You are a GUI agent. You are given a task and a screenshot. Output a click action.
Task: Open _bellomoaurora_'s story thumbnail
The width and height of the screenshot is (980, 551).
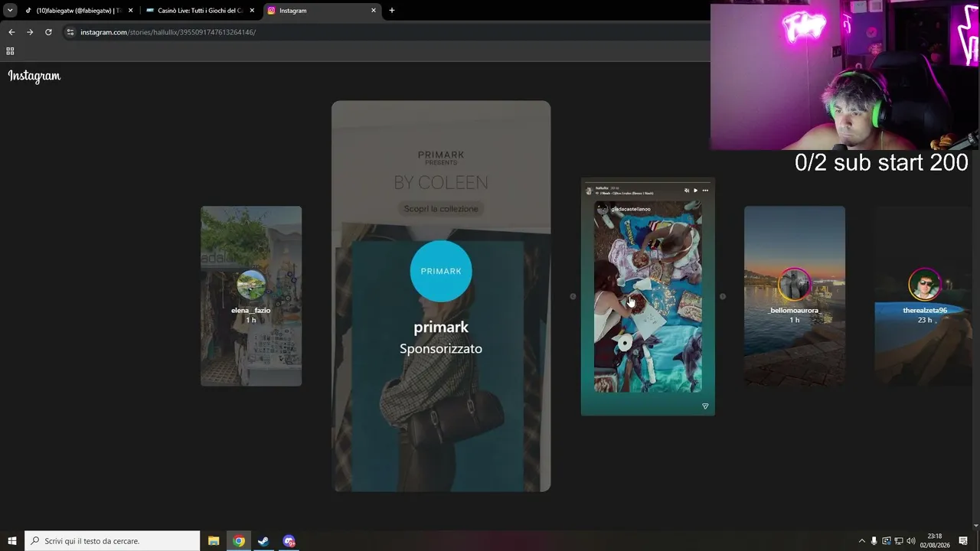tap(795, 296)
